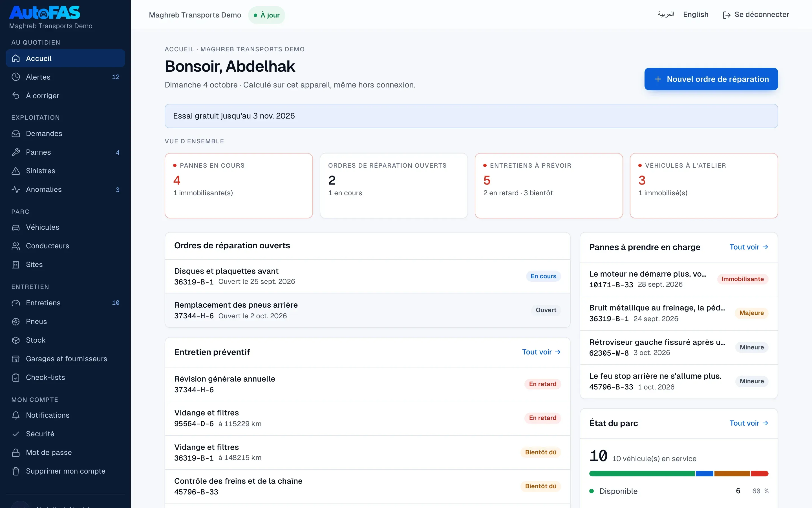The image size is (812, 508).
Task: Click the À corriger undo-arrow icon
Action: (x=16, y=95)
